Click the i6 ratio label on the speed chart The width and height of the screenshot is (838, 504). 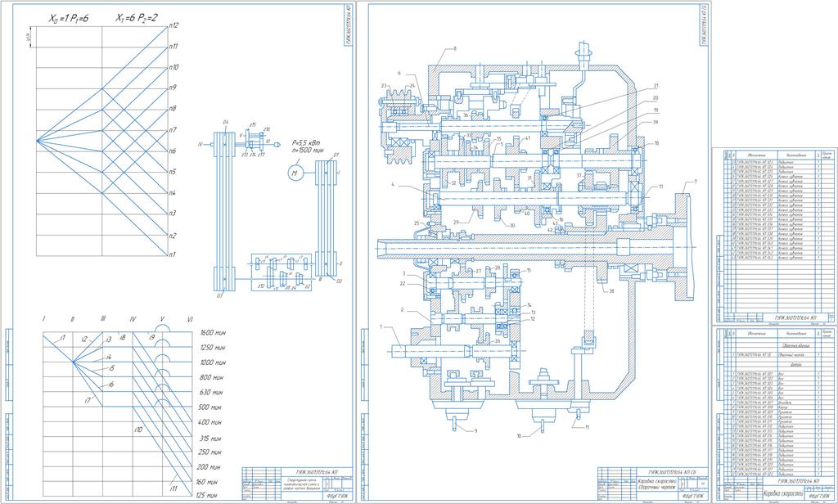point(110,385)
